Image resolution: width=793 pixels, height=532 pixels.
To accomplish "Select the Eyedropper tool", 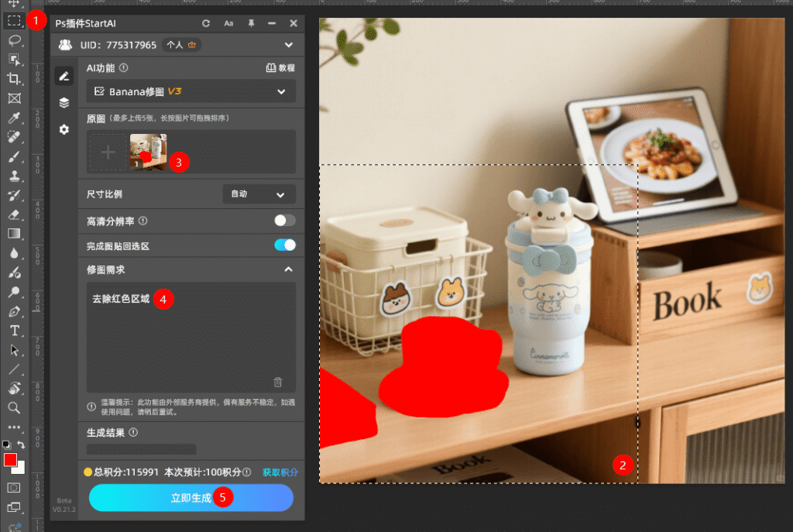I will coord(12,118).
